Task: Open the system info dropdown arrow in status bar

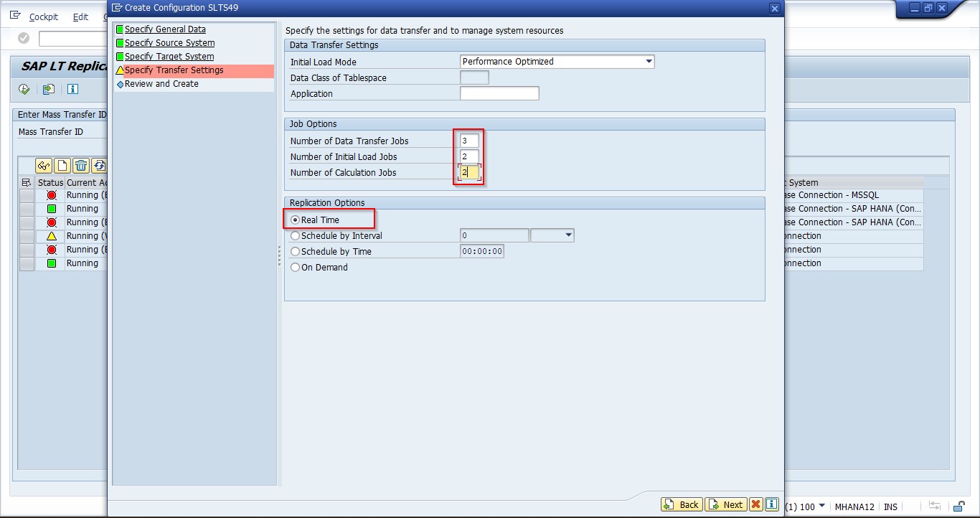Action: pos(822,507)
